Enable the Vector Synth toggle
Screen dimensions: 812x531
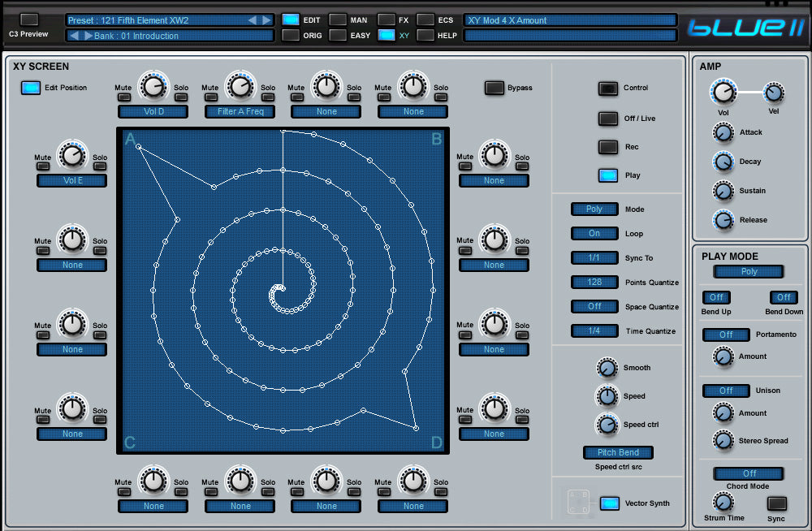[609, 503]
